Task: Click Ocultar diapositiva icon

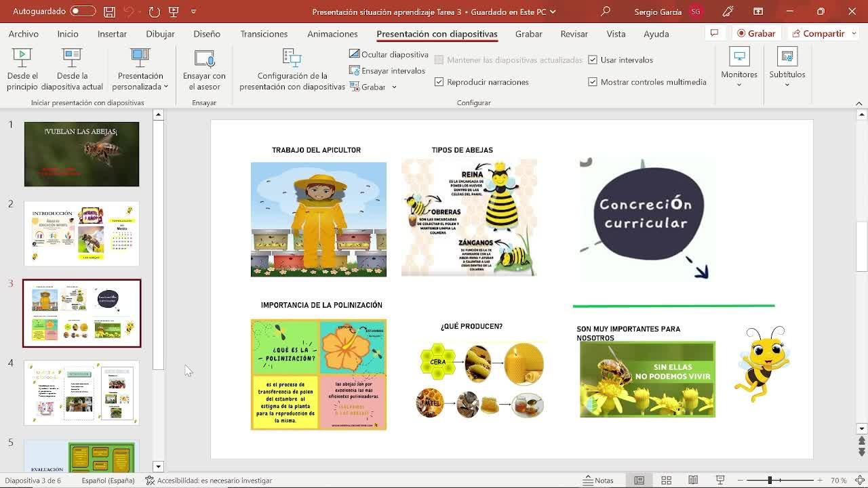Action: click(354, 54)
